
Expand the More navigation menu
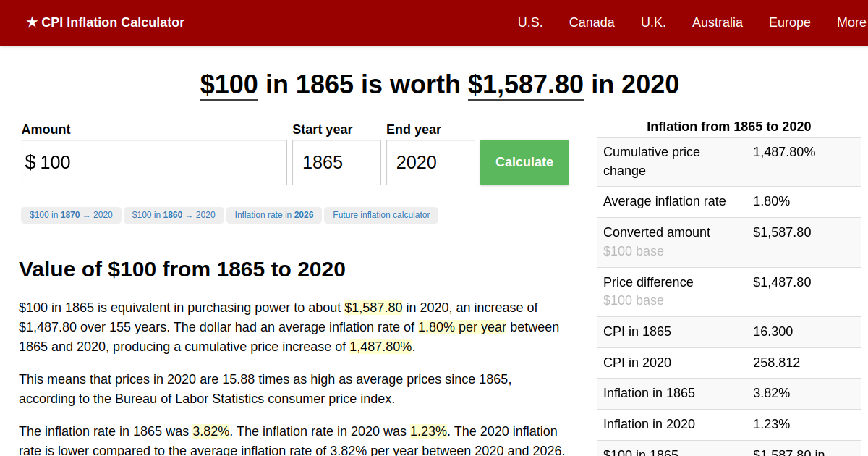[x=852, y=22]
